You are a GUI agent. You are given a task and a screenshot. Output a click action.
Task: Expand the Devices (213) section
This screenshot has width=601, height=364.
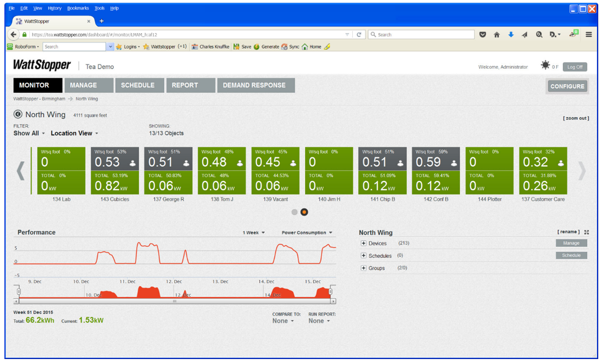tap(363, 243)
